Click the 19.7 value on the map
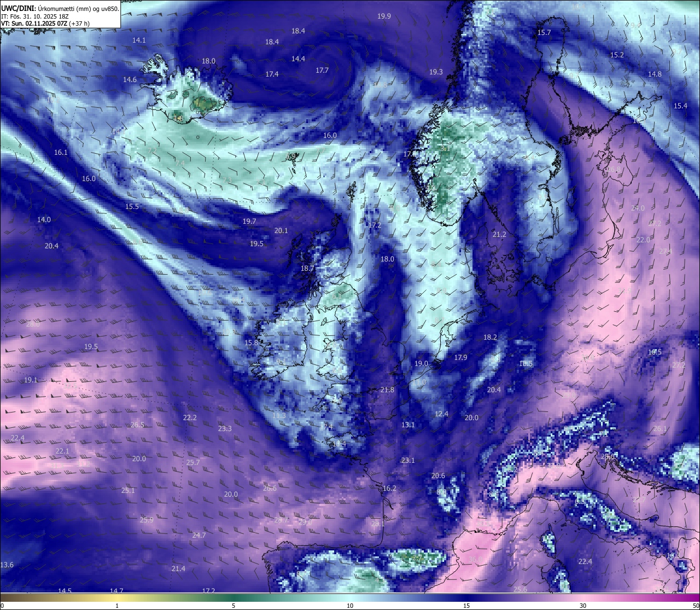This screenshot has height=610, width=700. click(249, 222)
